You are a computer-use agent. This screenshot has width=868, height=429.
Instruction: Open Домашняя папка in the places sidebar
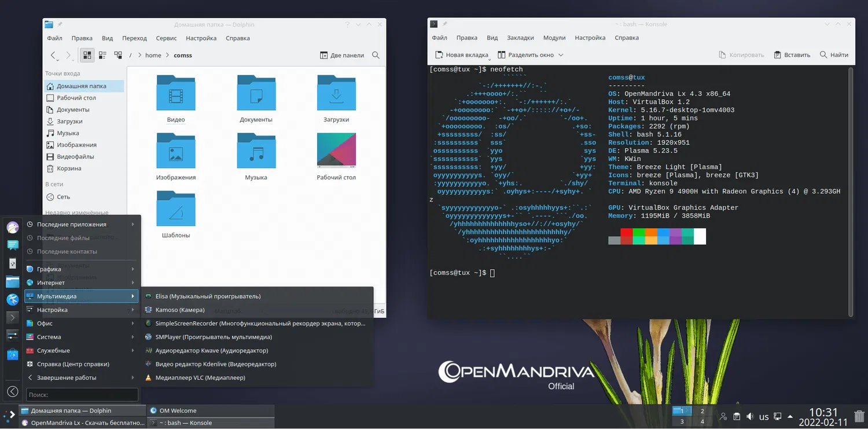click(84, 86)
